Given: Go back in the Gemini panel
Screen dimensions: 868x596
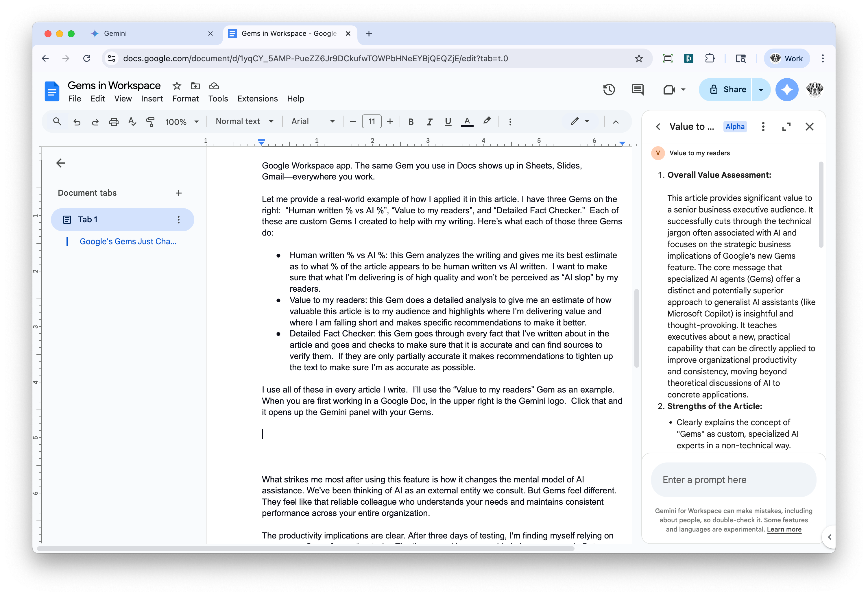Looking at the screenshot, I should tap(658, 127).
